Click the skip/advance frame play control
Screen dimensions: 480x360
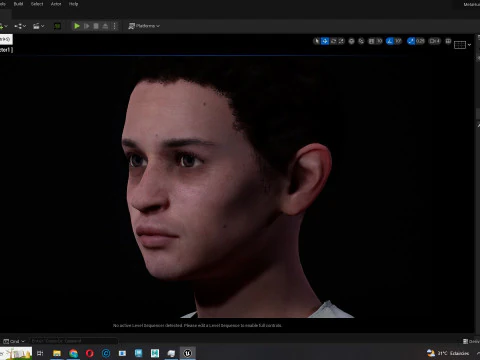(87, 26)
